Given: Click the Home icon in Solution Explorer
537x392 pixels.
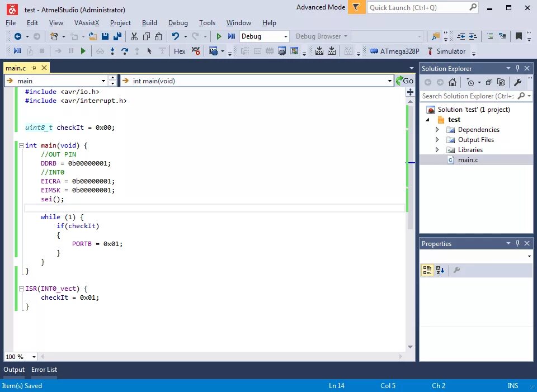Looking at the screenshot, I should (x=453, y=83).
